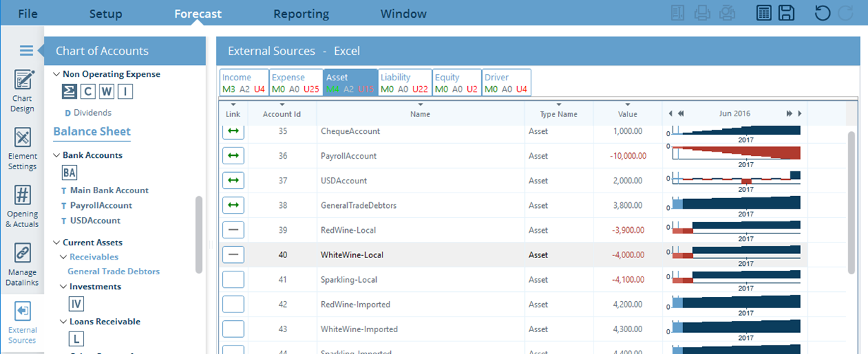Open Chart Design in the sidebar

pyautogui.click(x=23, y=90)
